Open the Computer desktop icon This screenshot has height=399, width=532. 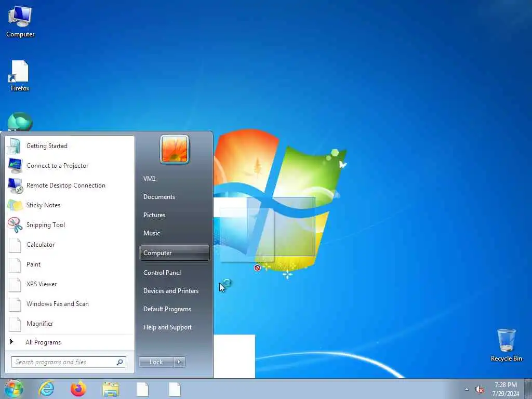click(20, 21)
